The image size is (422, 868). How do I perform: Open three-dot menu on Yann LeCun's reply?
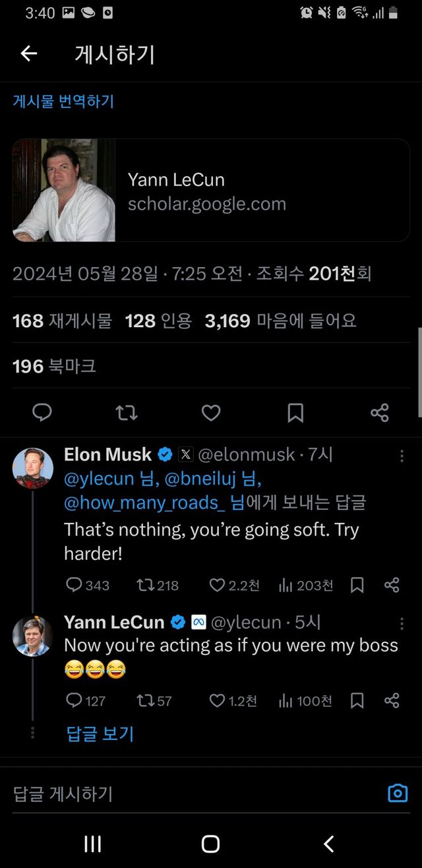402,623
